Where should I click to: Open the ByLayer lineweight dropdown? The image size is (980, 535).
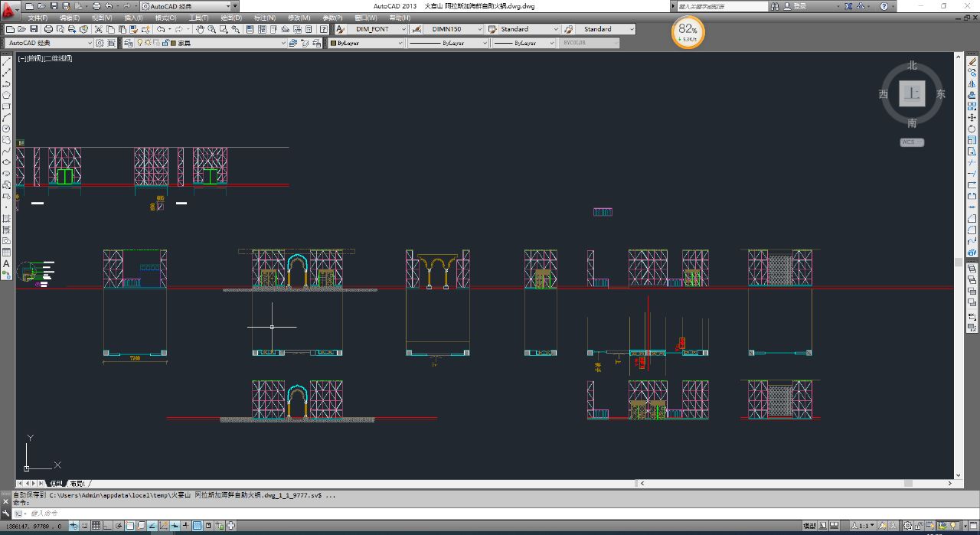click(x=524, y=43)
